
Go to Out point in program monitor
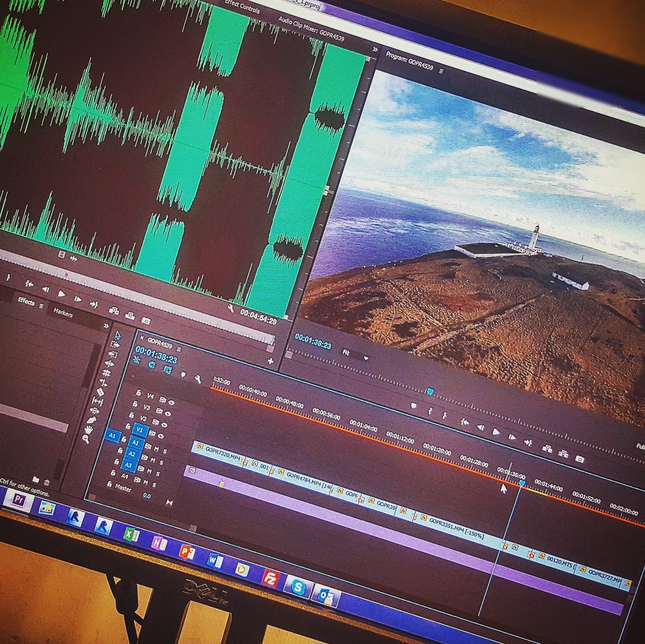pyautogui.click(x=528, y=442)
